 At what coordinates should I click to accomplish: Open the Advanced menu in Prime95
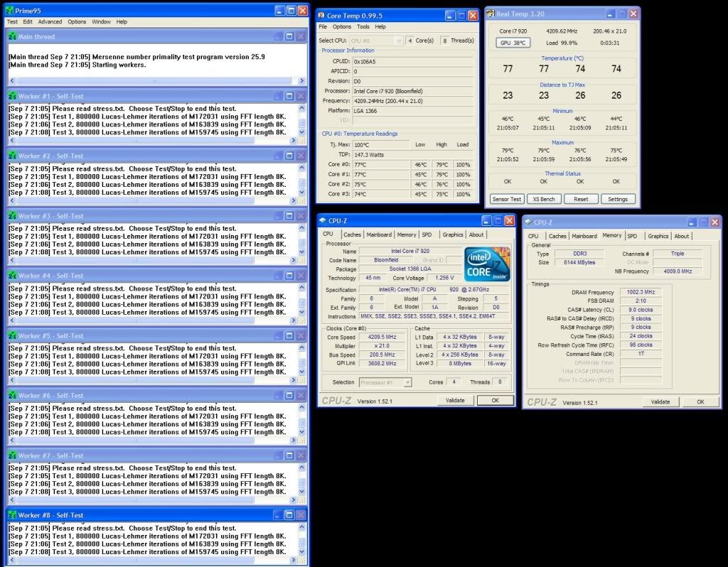click(x=50, y=22)
